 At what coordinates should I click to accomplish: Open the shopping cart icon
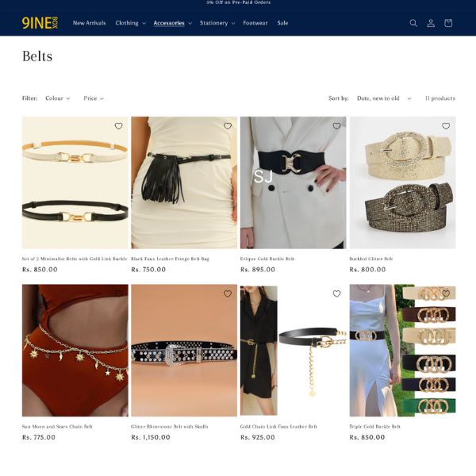[448, 23]
